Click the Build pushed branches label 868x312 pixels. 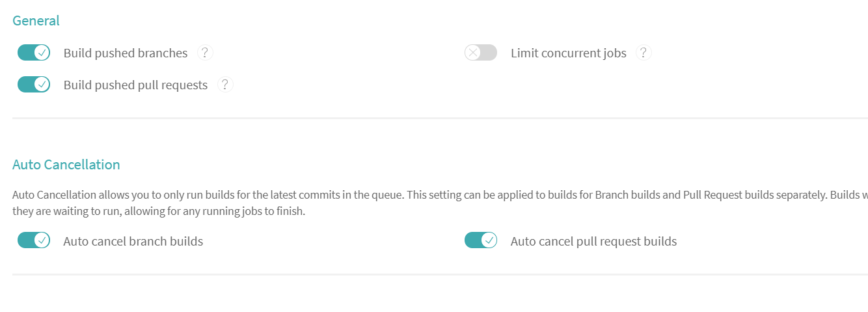click(x=126, y=53)
